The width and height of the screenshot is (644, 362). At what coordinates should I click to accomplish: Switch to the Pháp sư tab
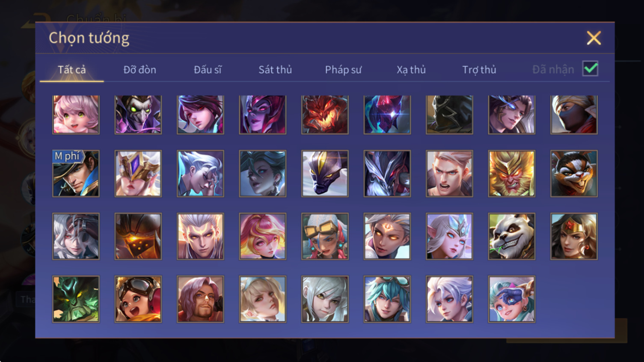pyautogui.click(x=343, y=69)
